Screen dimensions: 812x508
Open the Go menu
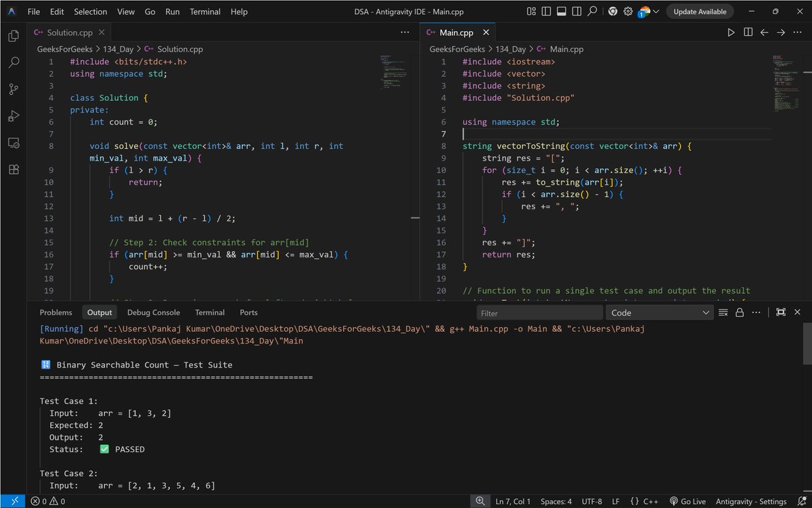pos(150,12)
